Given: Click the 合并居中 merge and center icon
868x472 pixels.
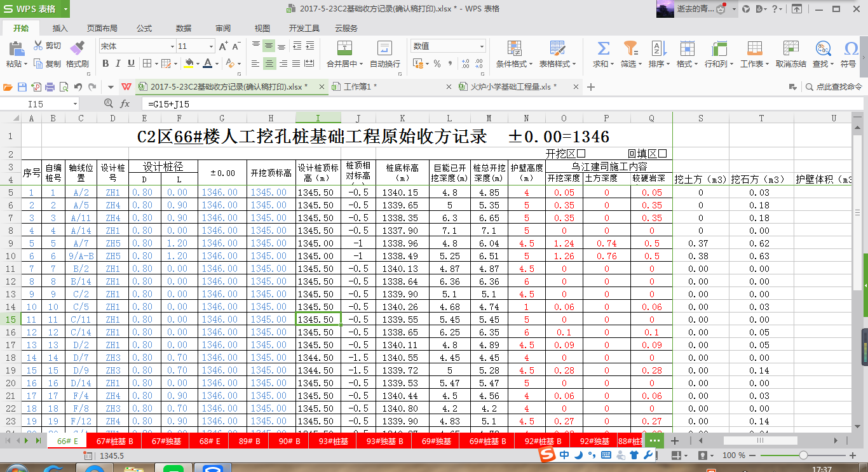Looking at the screenshot, I should pos(344,48).
